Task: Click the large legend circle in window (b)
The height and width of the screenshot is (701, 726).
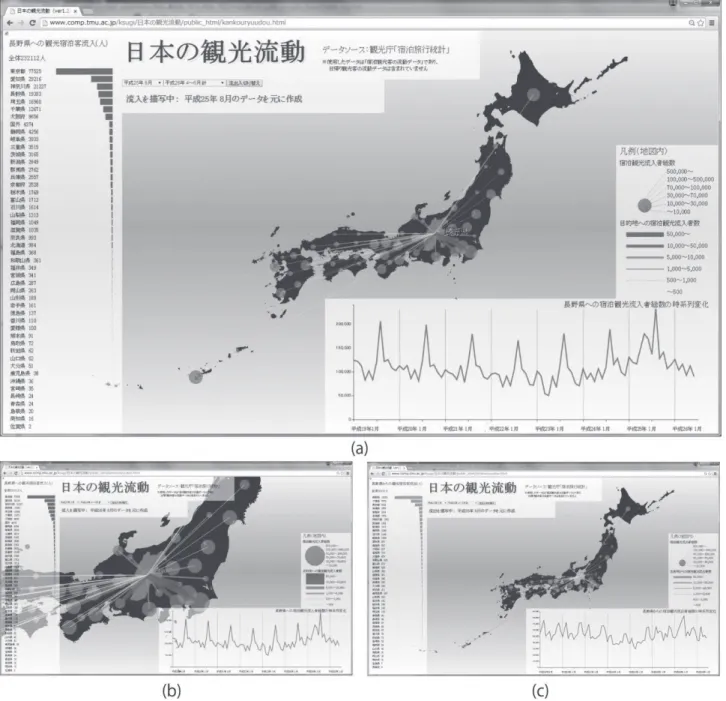Action: 314,555
